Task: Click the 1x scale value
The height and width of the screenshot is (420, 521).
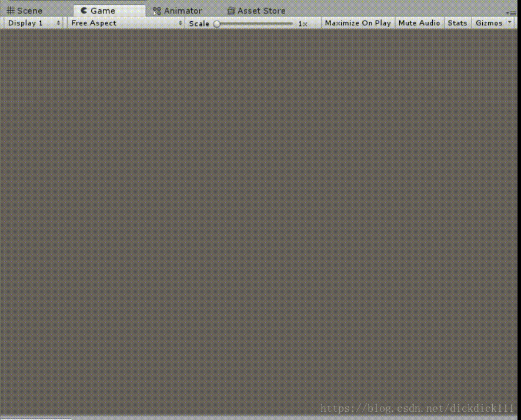Action: pos(302,24)
